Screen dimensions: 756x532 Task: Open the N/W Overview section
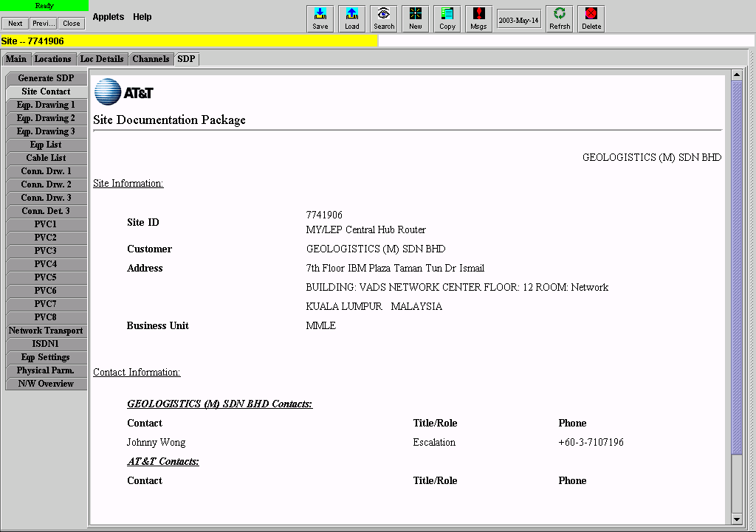point(47,384)
